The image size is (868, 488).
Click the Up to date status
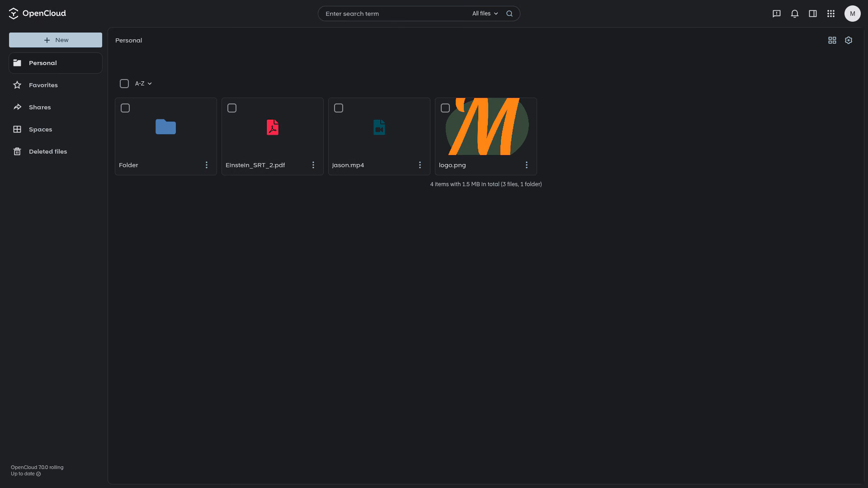click(x=26, y=474)
